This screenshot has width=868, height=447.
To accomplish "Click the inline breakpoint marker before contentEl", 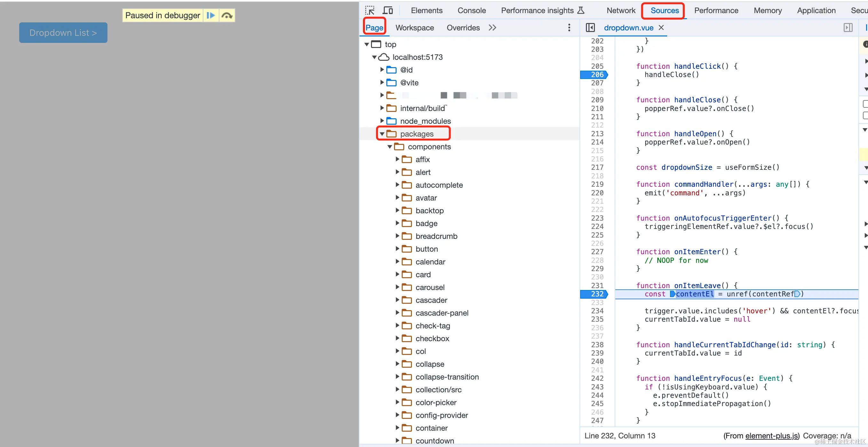I will click(x=672, y=294).
